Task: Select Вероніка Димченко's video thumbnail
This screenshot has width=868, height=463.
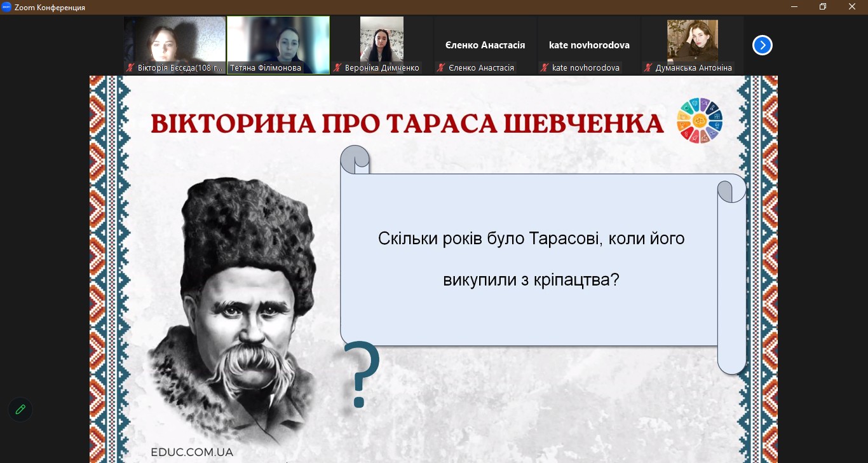Action: pyautogui.click(x=382, y=39)
